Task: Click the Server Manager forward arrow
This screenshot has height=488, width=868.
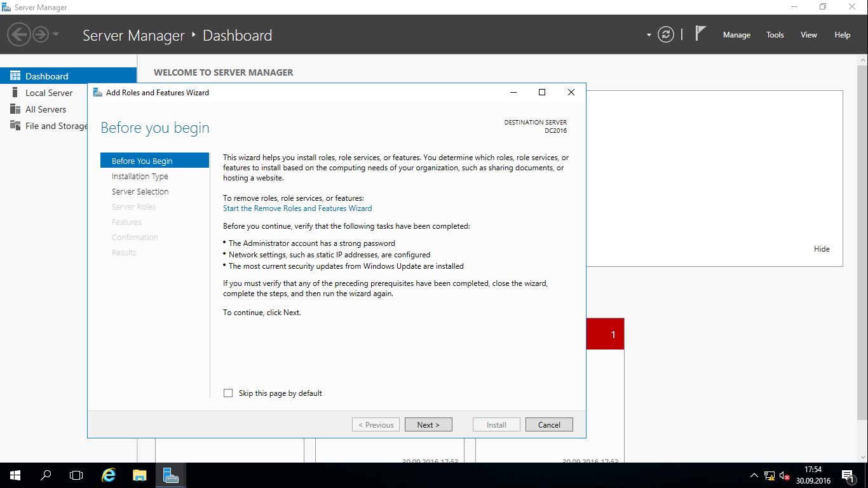Action: (41, 34)
